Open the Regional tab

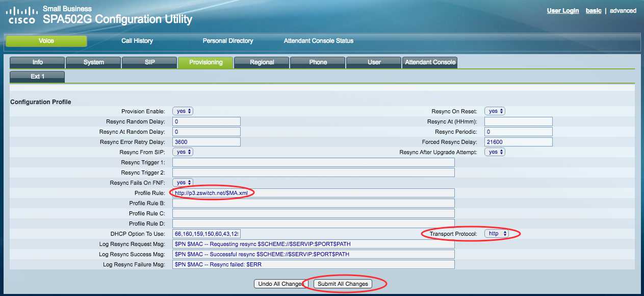[x=262, y=62]
